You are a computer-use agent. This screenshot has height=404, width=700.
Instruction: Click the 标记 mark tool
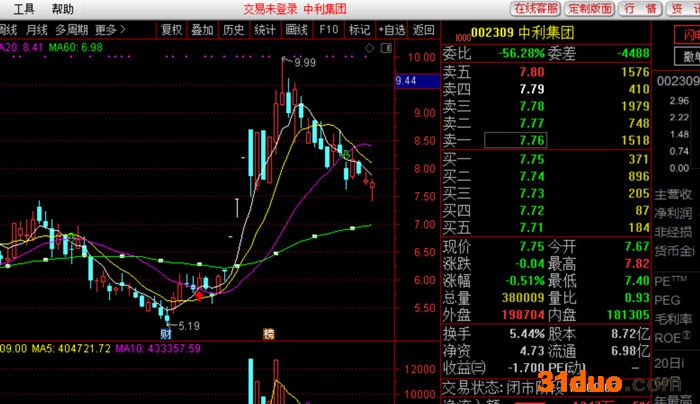pyautogui.click(x=358, y=29)
